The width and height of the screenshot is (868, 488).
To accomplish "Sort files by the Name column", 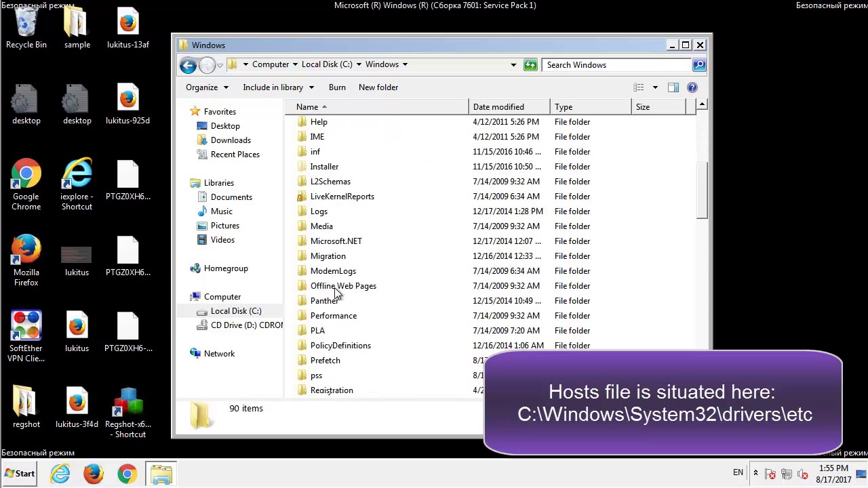I will 376,107.
